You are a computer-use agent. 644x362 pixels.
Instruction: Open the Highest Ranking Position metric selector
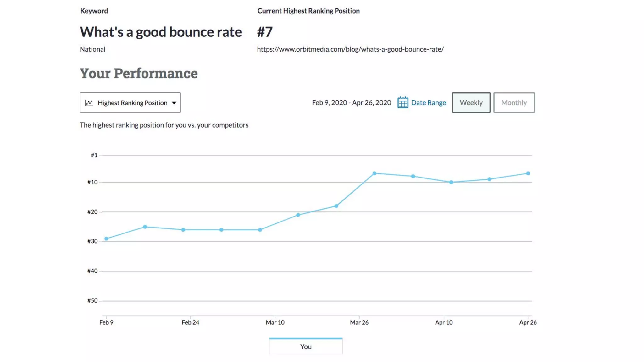130,103
